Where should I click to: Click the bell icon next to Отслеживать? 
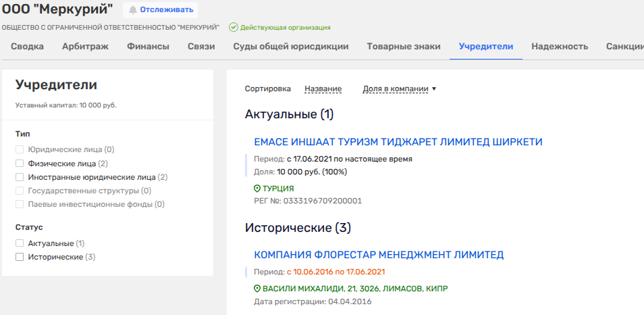(133, 9)
